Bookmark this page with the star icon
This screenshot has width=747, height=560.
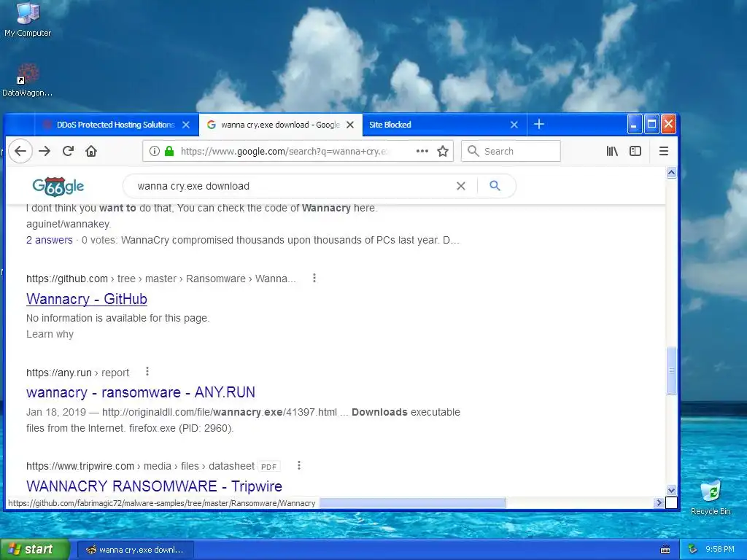click(443, 152)
